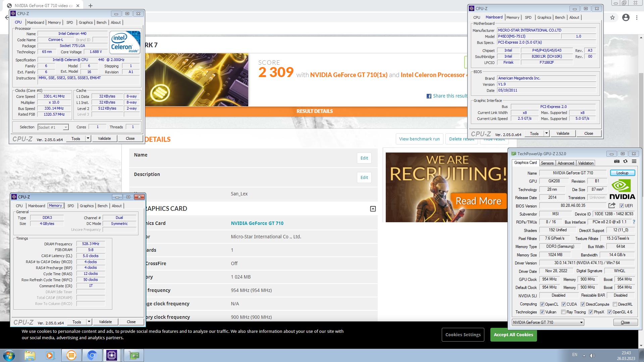Screen dimensions: 644x362
Task: Click the Share this result link
Action: [x=450, y=96]
